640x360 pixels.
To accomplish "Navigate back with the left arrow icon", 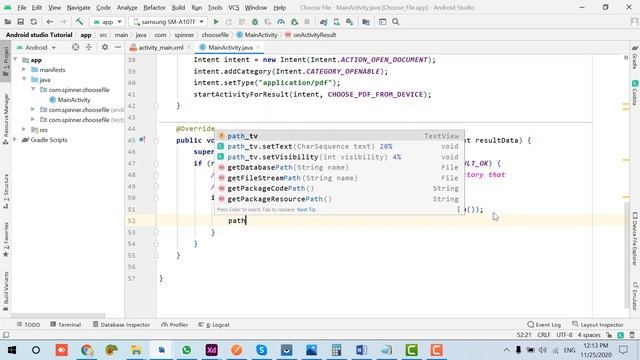I will pyautogui.click(x=49, y=22).
